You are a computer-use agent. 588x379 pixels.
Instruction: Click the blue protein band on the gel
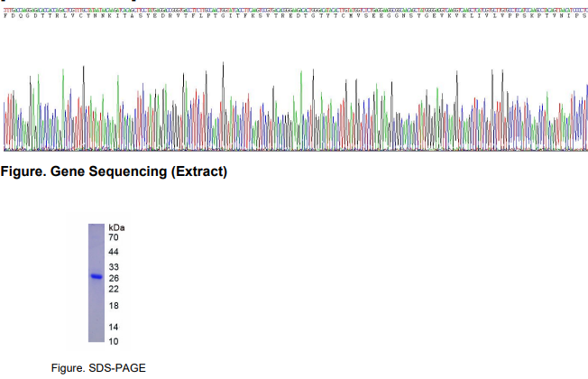[96, 277]
